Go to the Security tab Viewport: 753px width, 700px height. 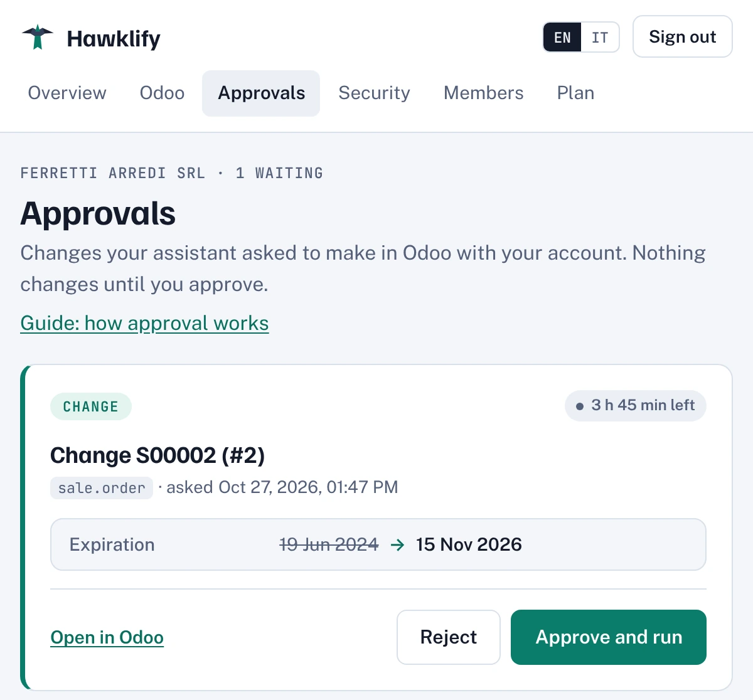click(x=374, y=93)
